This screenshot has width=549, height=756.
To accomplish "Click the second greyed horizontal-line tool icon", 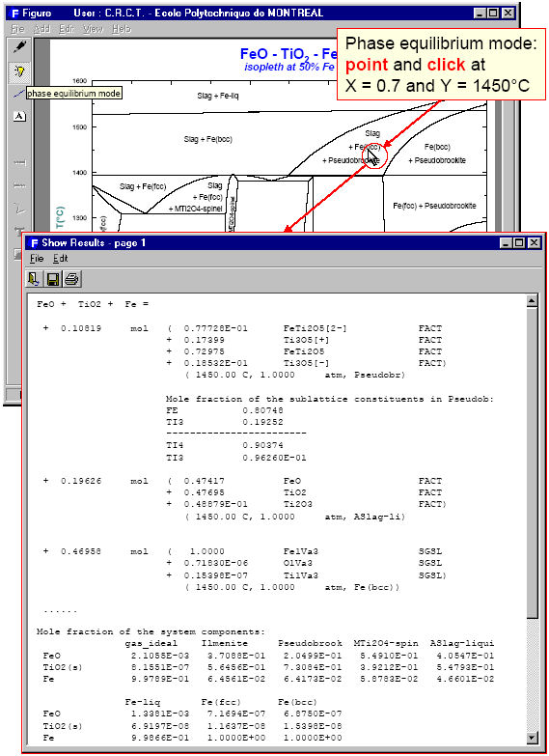I will [x=19, y=185].
